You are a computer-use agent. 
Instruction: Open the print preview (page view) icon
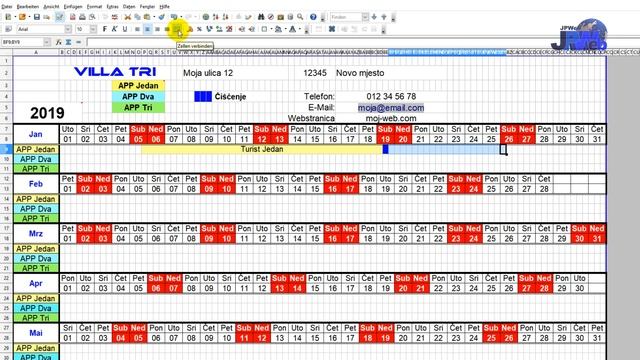(92, 17)
